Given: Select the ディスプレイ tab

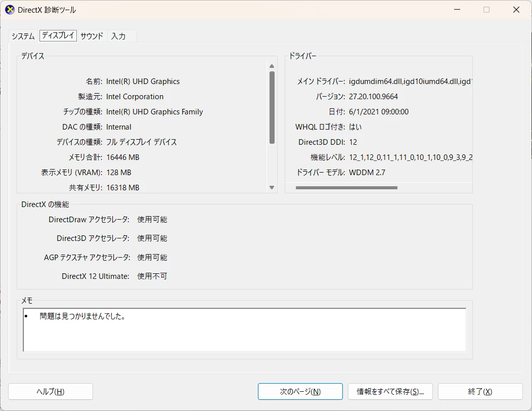Looking at the screenshot, I should point(58,35).
